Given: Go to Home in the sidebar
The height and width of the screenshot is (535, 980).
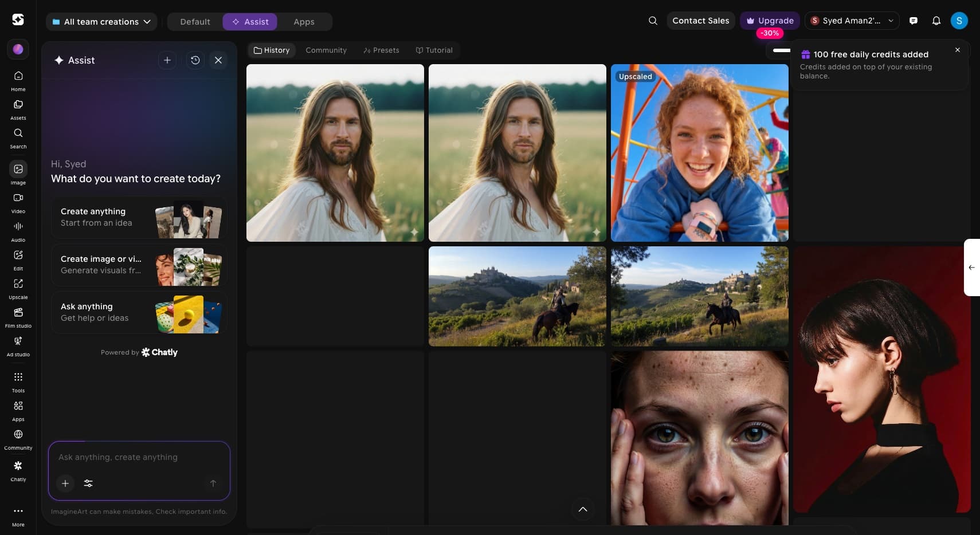Looking at the screenshot, I should 18,81.
